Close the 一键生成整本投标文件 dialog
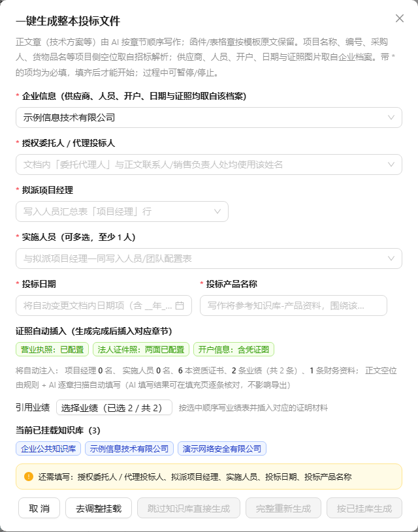 [x=400, y=18]
